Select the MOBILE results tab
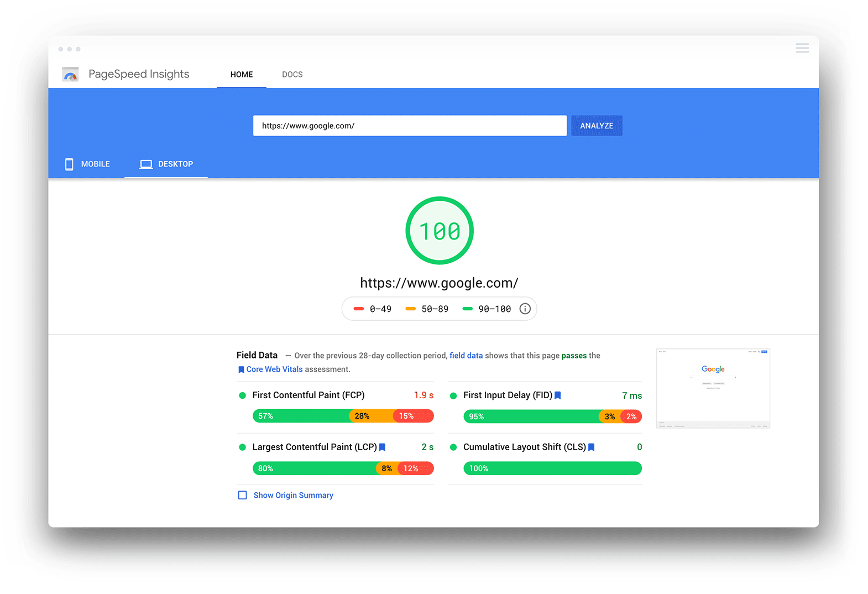The width and height of the screenshot is (868, 594). (x=87, y=164)
